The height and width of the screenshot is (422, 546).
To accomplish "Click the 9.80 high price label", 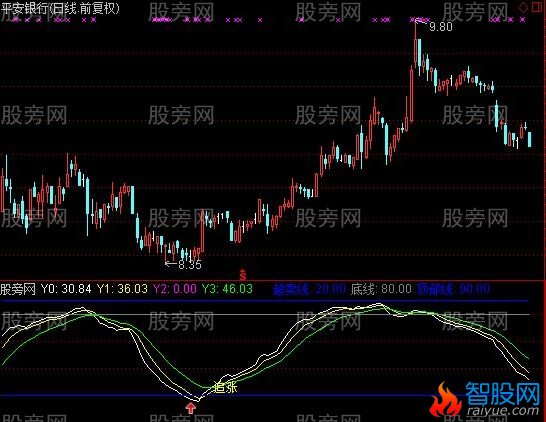I will tap(441, 26).
